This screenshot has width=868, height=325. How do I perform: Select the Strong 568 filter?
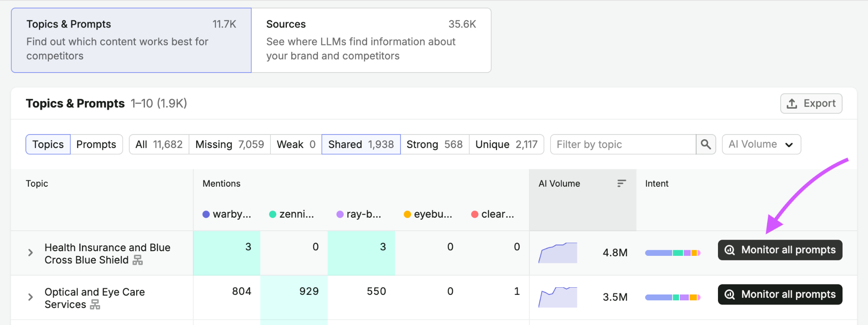(434, 144)
